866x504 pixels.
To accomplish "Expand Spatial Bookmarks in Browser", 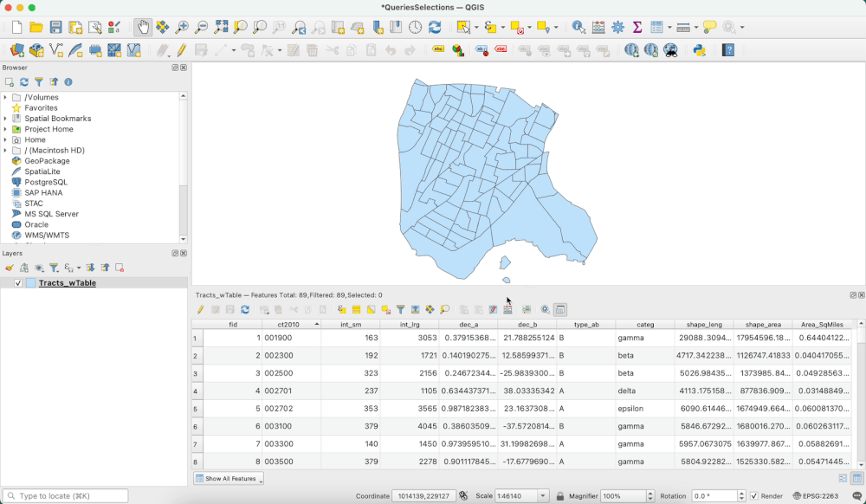I will 5,118.
